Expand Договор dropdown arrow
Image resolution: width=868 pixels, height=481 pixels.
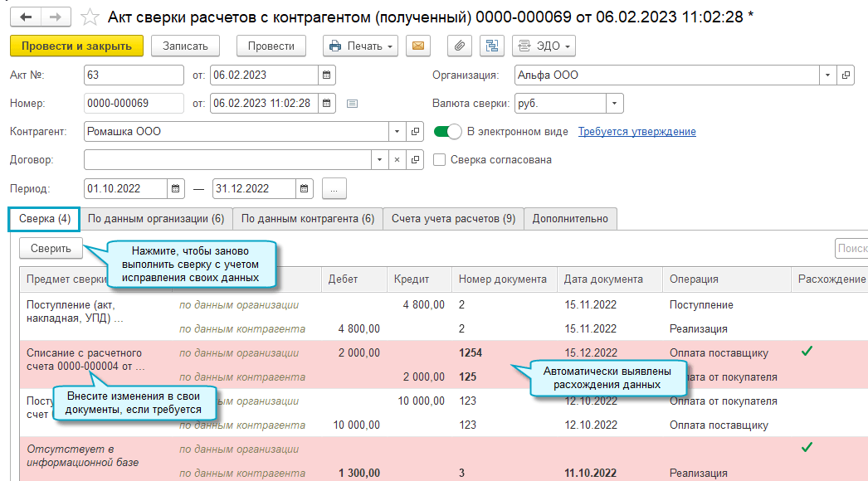point(379,160)
